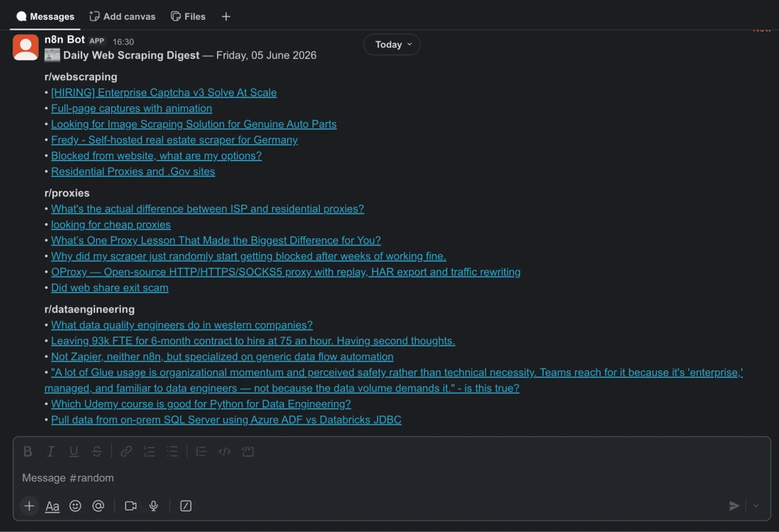
Task: Send the message with arrow icon
Action: [734, 506]
